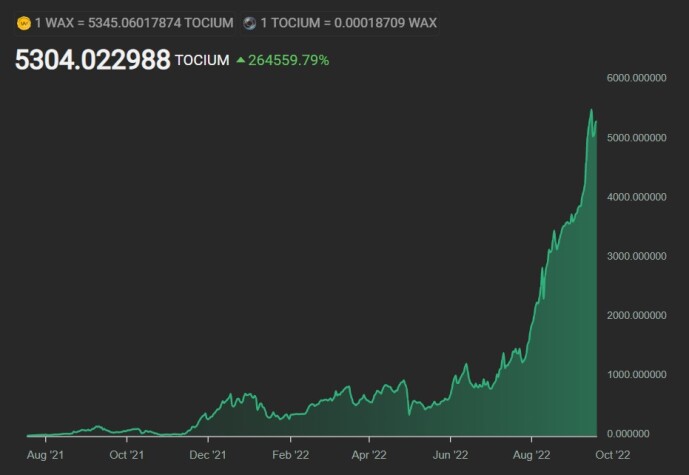
Task: Click the Dec '21 x-axis label
Action: pos(208,455)
